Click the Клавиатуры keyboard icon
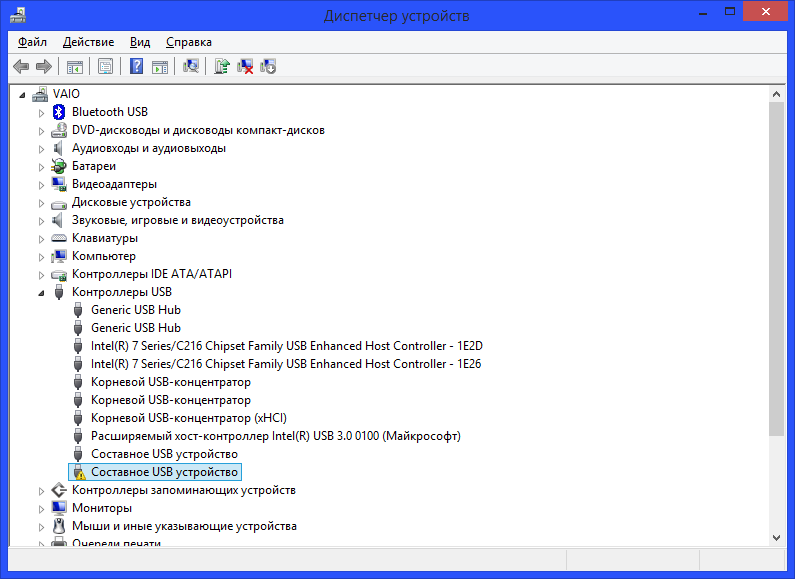 (59, 238)
